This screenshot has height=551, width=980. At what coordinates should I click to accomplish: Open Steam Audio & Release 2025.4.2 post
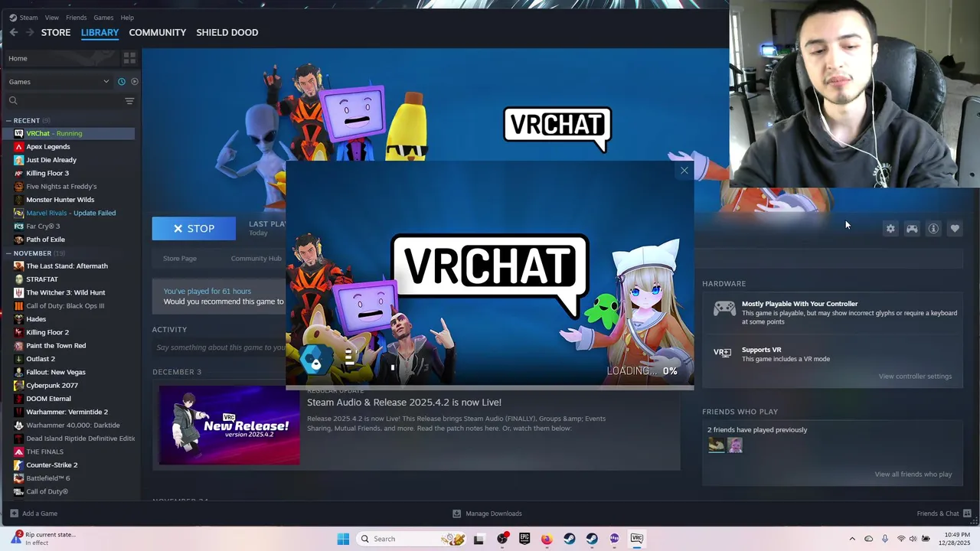[x=404, y=403]
